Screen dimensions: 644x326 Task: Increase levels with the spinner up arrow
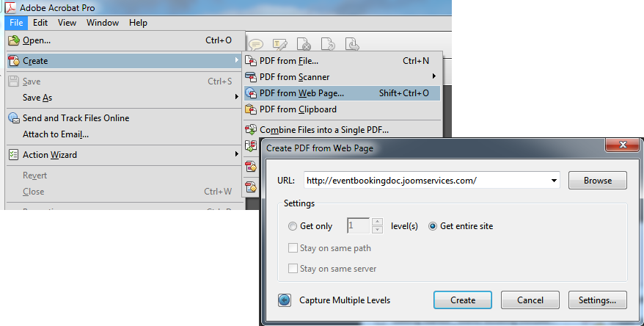pos(377,222)
